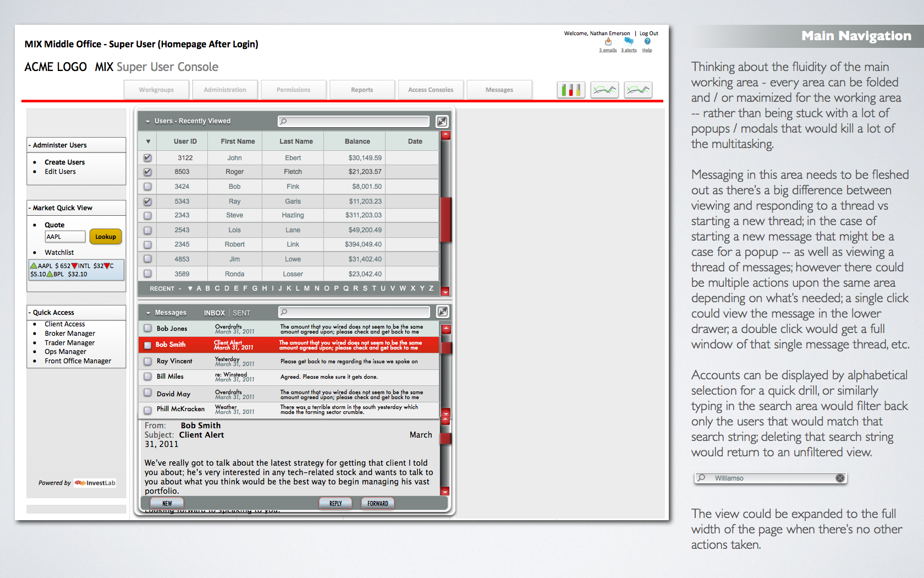Maximize the Users - Recently Viewed panel
The image size is (924, 578).
tap(442, 121)
